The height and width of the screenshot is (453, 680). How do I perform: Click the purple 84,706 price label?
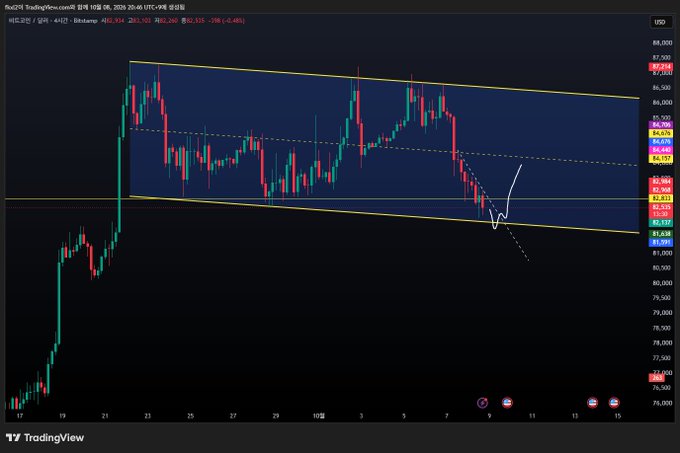(x=661, y=125)
